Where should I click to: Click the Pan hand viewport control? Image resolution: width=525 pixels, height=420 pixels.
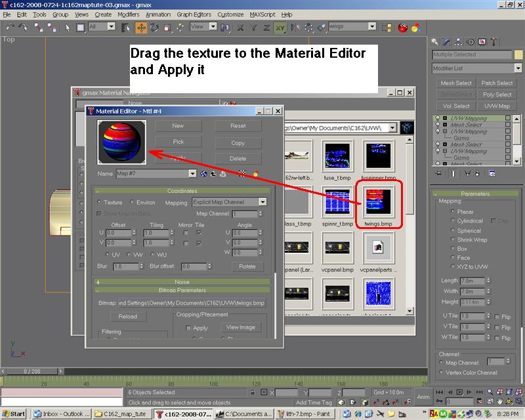pyautogui.click(x=500, y=401)
